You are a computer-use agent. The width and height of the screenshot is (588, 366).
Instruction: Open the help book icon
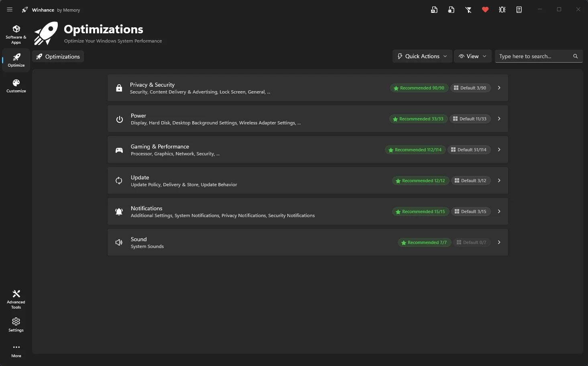(519, 10)
